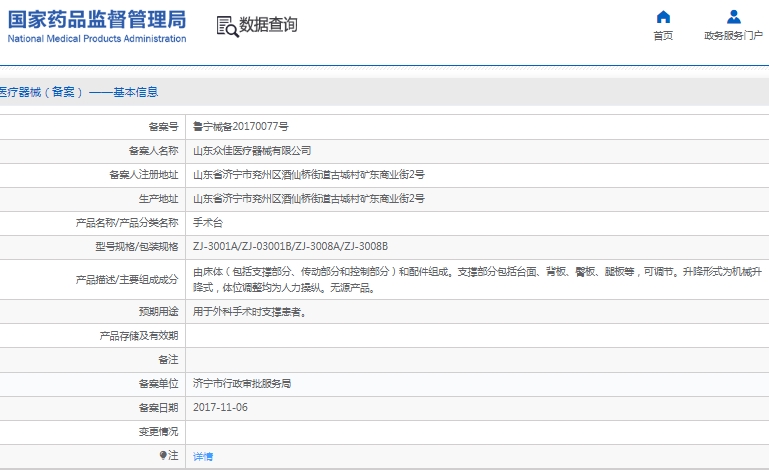Select product name 手术台

pyautogui.click(x=208, y=223)
